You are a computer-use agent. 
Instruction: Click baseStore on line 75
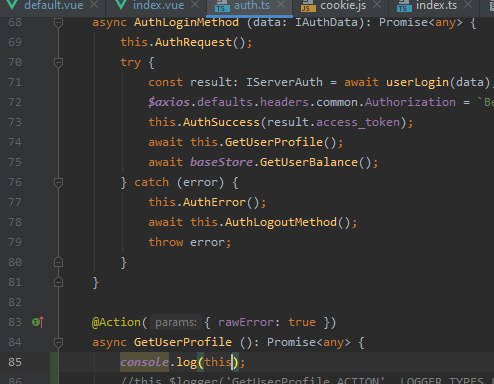tap(221, 162)
